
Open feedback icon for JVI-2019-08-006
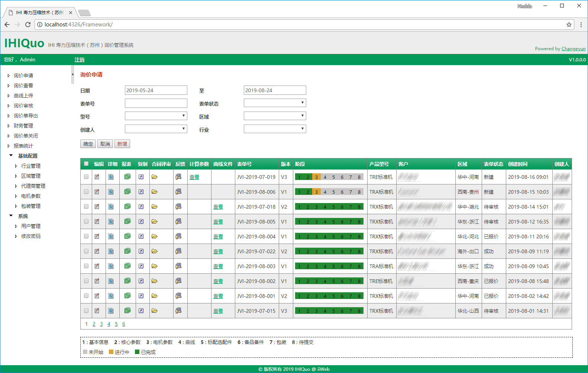pos(178,192)
